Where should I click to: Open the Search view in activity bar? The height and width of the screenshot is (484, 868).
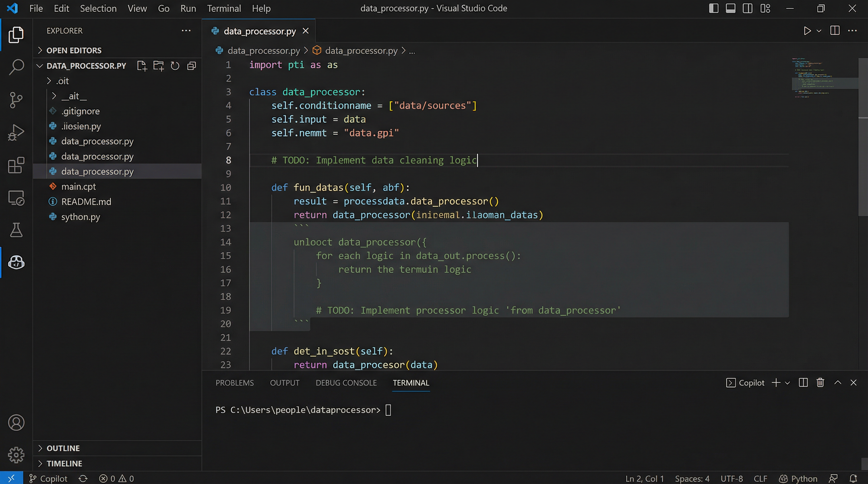(x=16, y=67)
